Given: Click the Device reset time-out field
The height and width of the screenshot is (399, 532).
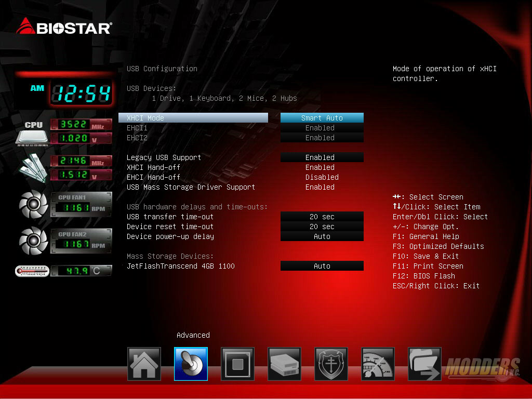Looking at the screenshot, I should (322, 227).
